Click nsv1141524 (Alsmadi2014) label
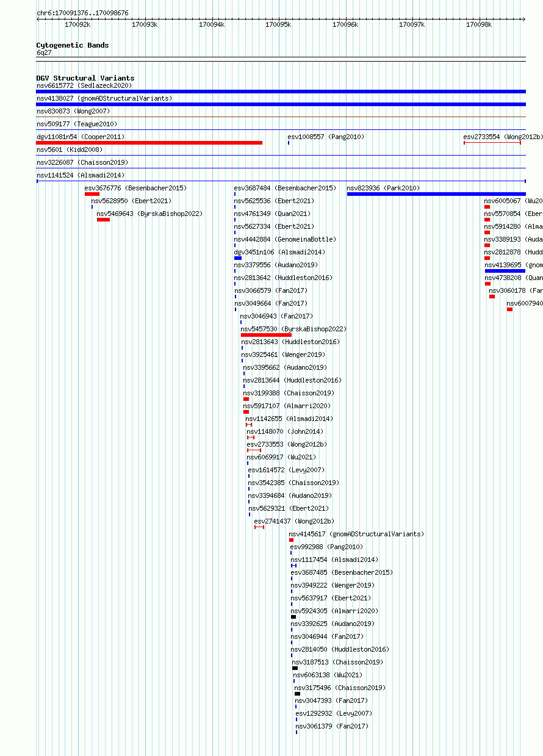 coord(81,175)
